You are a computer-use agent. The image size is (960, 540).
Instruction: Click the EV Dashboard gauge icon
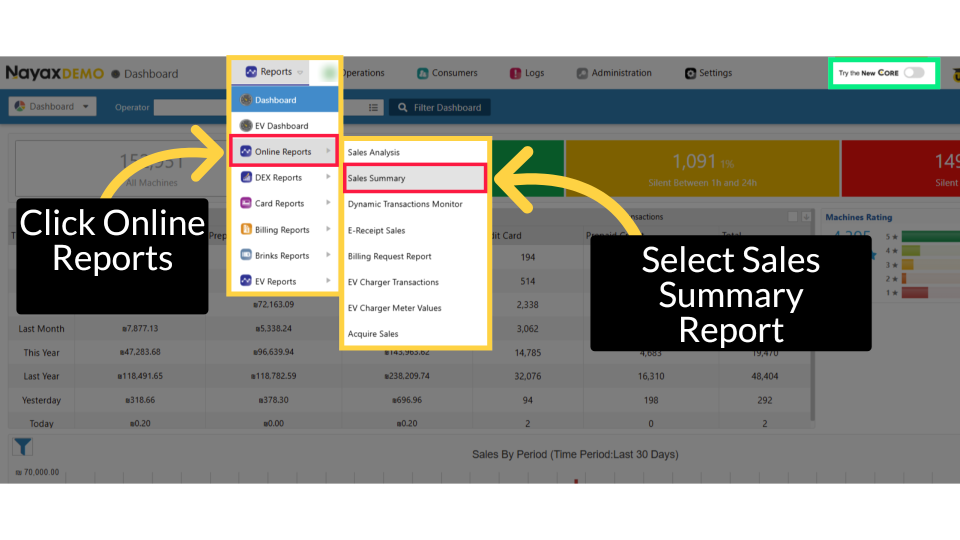(x=246, y=126)
